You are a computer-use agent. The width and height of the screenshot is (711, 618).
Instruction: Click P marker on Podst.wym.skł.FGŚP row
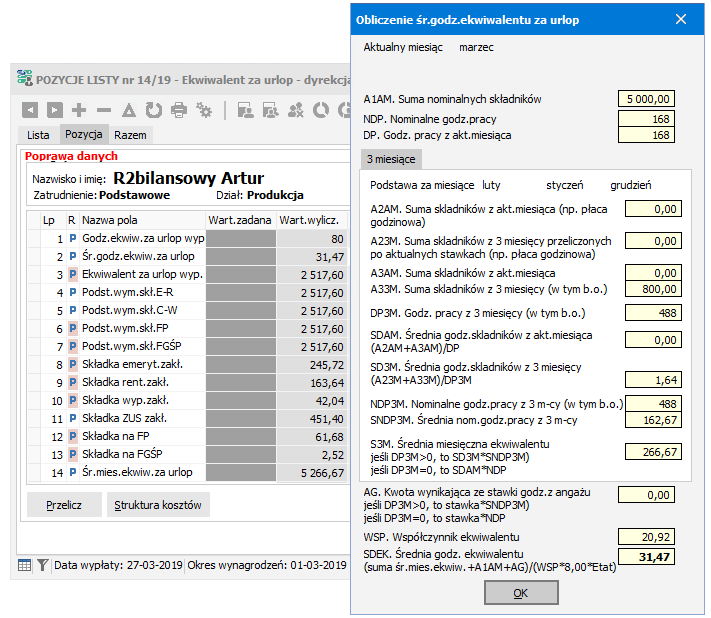click(x=73, y=346)
